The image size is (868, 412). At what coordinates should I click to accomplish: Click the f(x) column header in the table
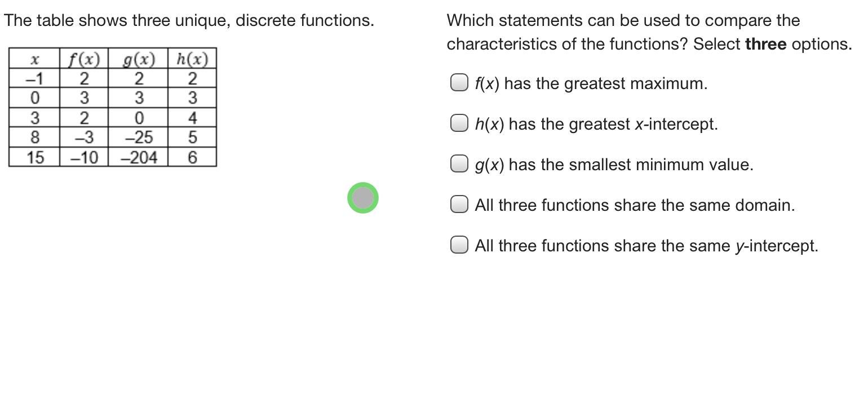click(83, 59)
